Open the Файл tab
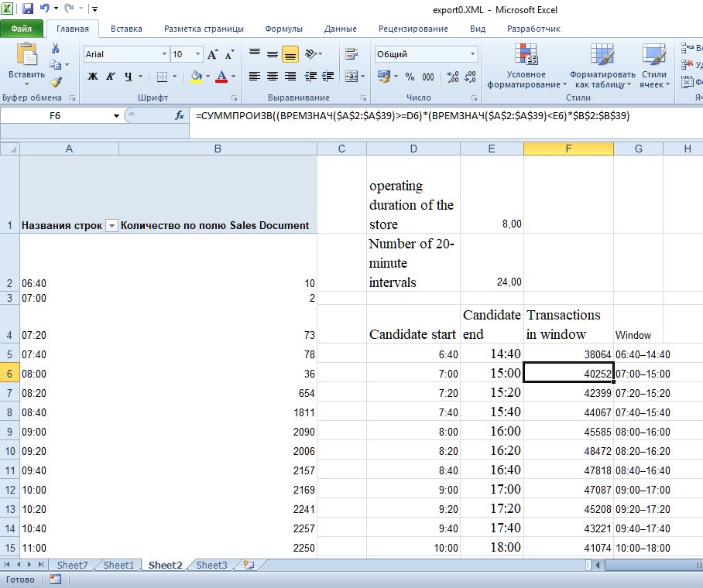This screenshot has width=703, height=588. [21, 29]
